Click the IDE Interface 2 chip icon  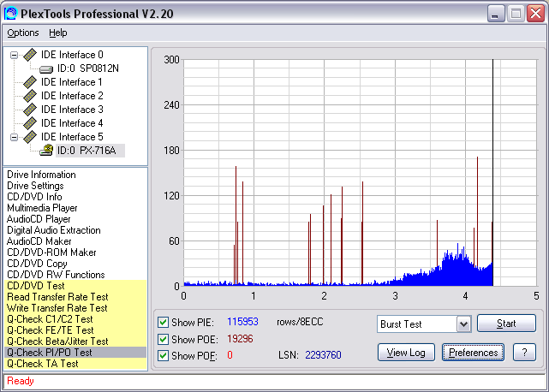[30, 96]
